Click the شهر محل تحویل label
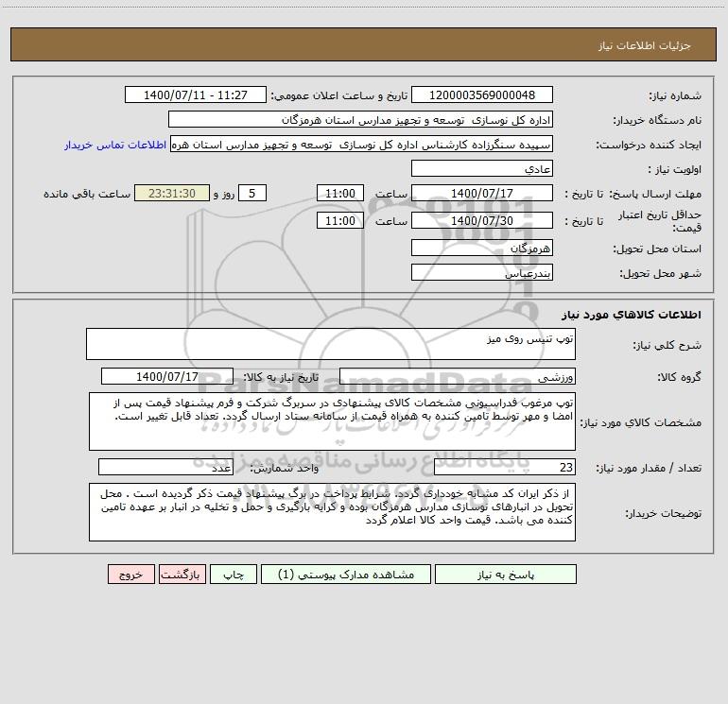 click(x=661, y=273)
